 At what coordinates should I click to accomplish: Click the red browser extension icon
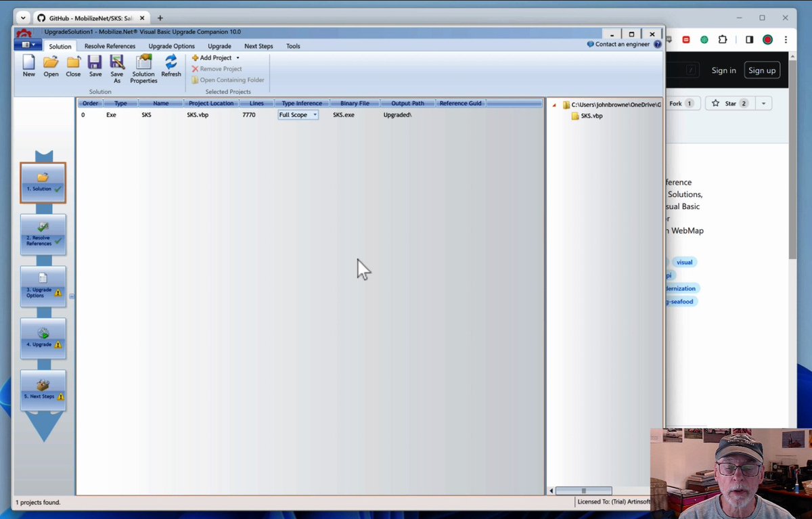(686, 40)
